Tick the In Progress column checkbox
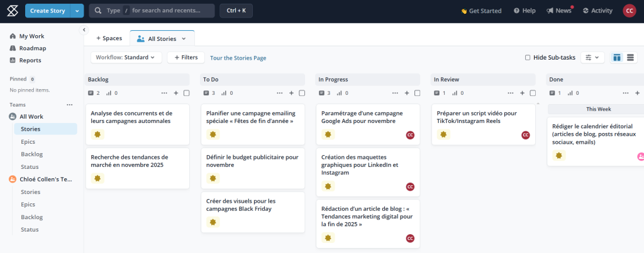Image resolution: width=644 pixels, height=253 pixels. (x=417, y=93)
